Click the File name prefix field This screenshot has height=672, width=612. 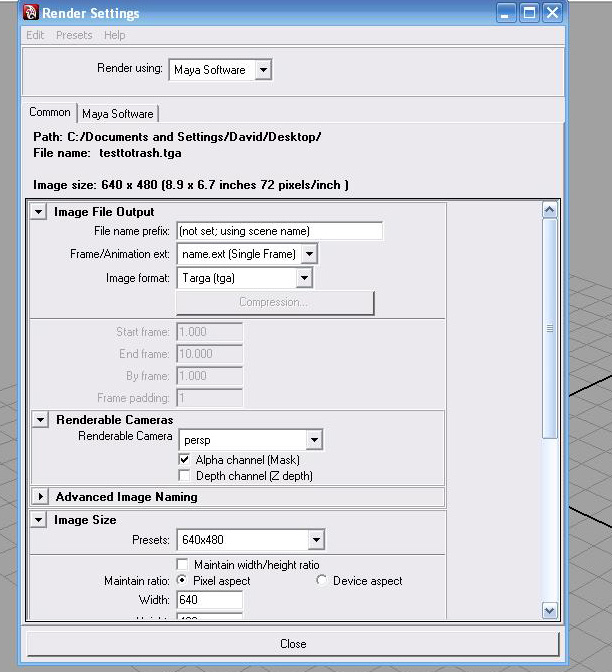click(279, 232)
